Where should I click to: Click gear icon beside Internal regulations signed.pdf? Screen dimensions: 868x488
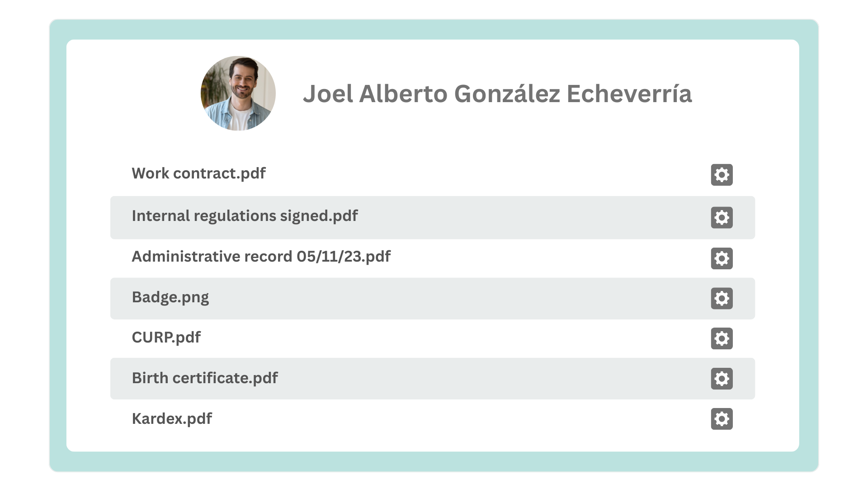(722, 217)
